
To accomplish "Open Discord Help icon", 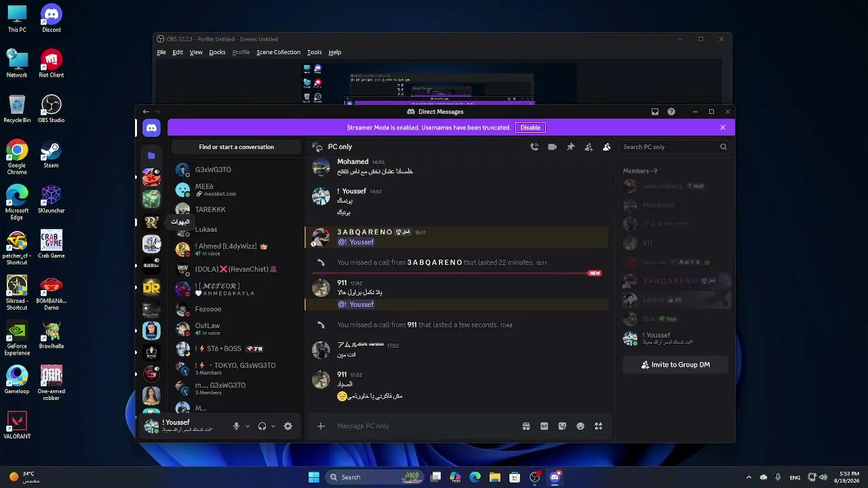I will (671, 112).
